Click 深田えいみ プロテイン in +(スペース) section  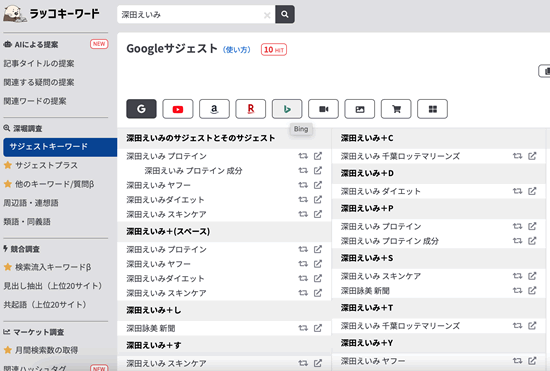166,250
